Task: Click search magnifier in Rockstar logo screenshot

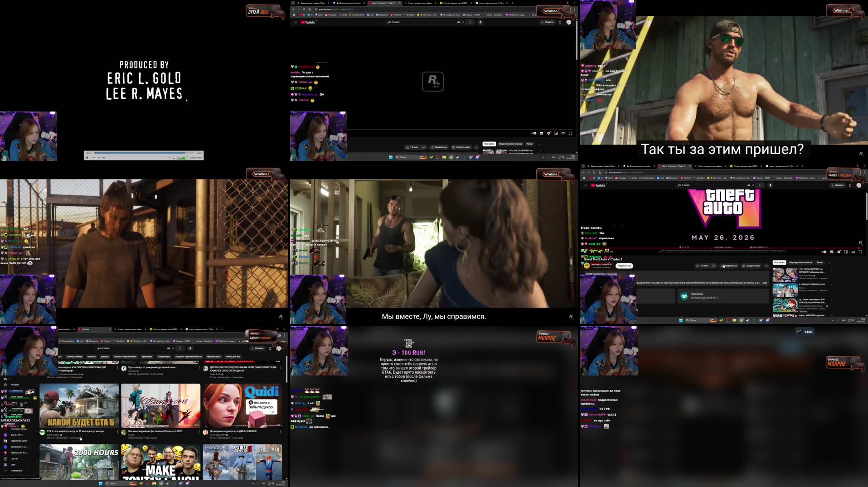Action: tap(470, 22)
